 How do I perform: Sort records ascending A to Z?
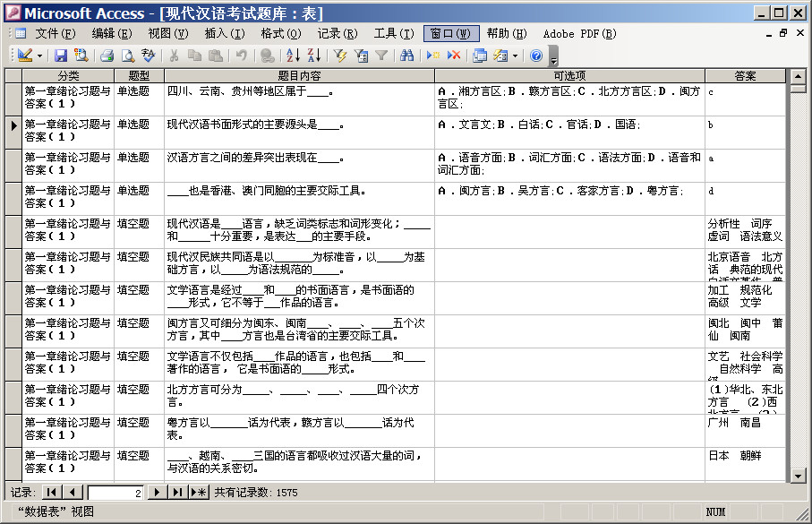293,55
